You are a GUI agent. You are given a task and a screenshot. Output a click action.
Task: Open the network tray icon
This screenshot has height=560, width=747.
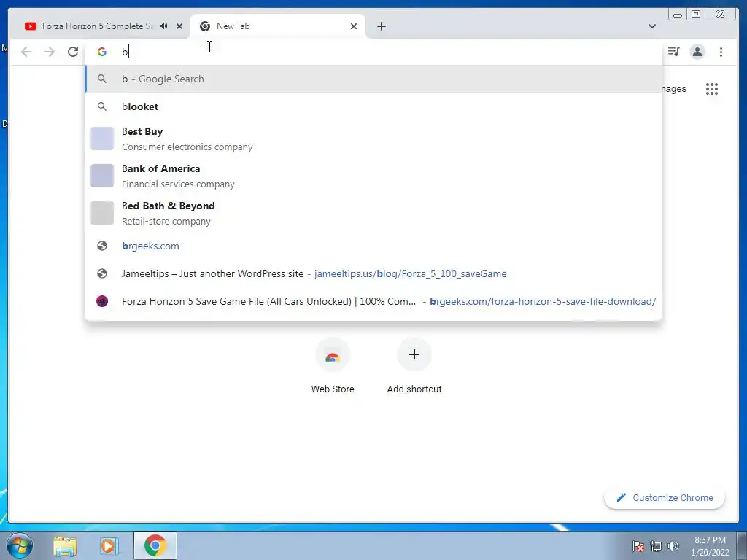pyautogui.click(x=656, y=546)
